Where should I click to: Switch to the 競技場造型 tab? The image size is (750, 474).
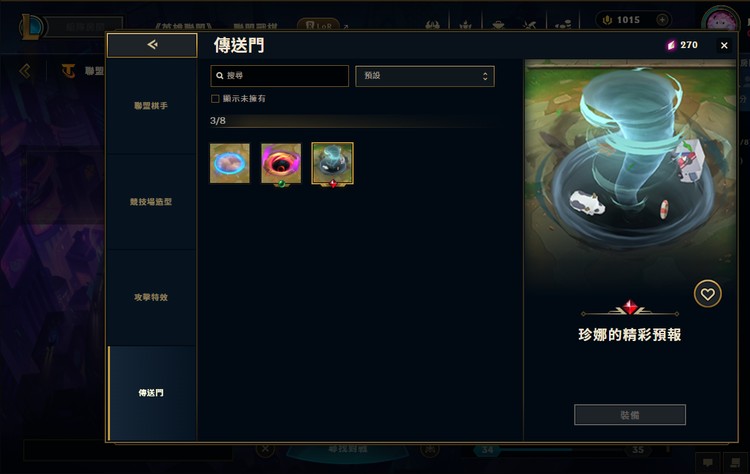152,202
